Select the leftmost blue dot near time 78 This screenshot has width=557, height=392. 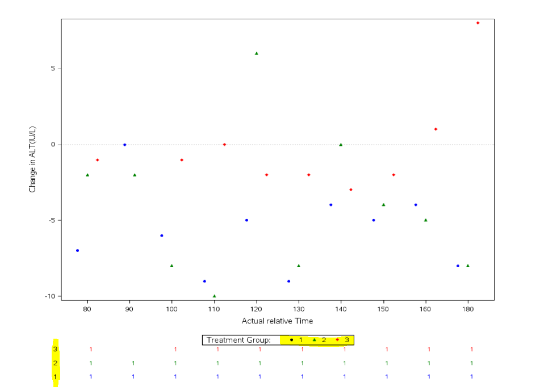pyautogui.click(x=77, y=251)
